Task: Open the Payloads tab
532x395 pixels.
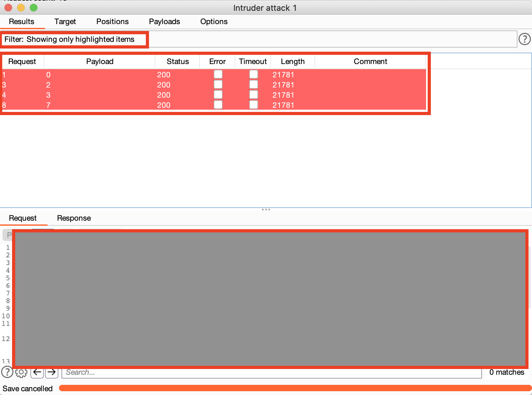Action: pos(165,22)
